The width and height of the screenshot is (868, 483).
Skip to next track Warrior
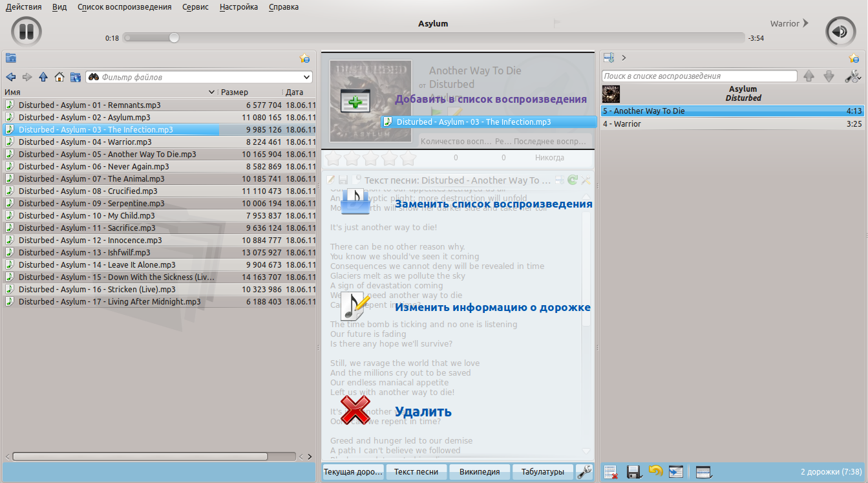[789, 23]
